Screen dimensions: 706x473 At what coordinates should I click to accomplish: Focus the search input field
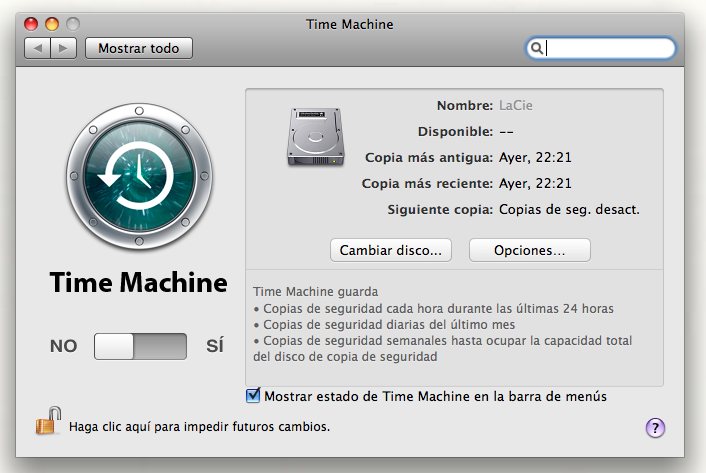coord(601,48)
